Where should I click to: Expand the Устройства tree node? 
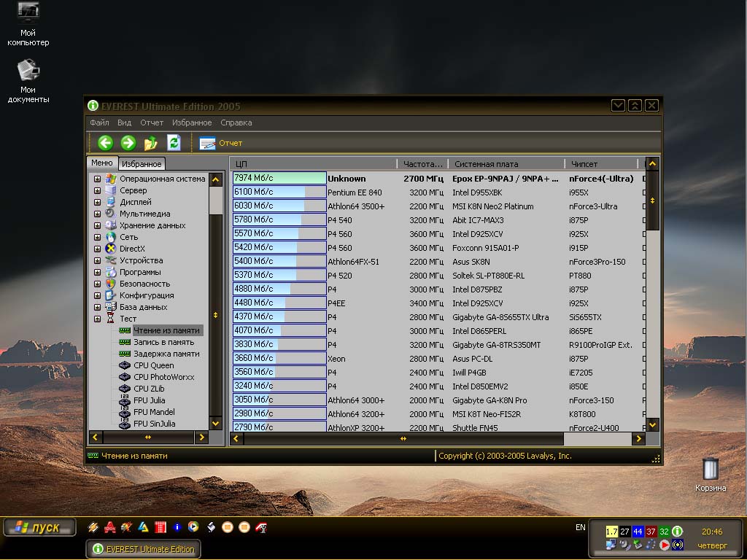(x=97, y=260)
